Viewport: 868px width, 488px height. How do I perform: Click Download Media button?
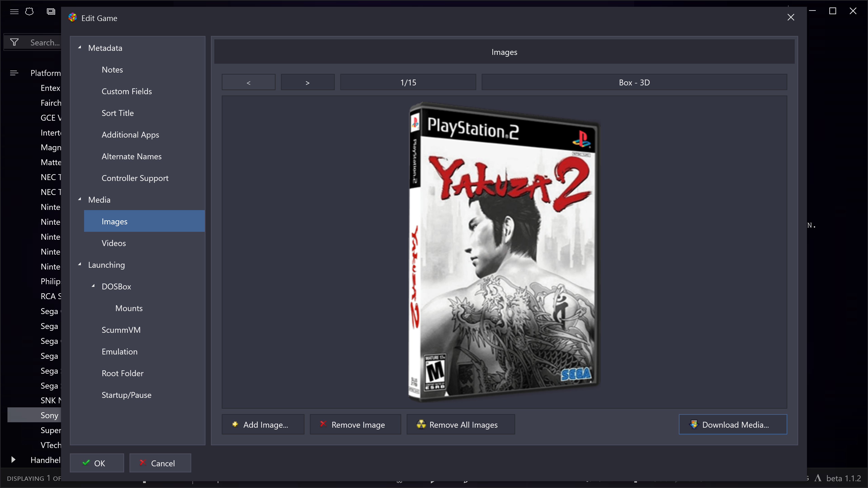(733, 424)
